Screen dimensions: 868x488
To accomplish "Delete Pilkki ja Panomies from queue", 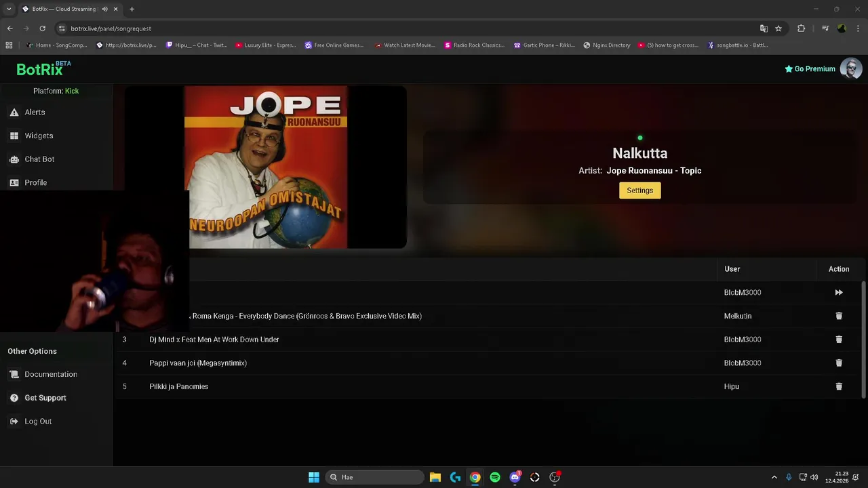I will pyautogui.click(x=839, y=386).
